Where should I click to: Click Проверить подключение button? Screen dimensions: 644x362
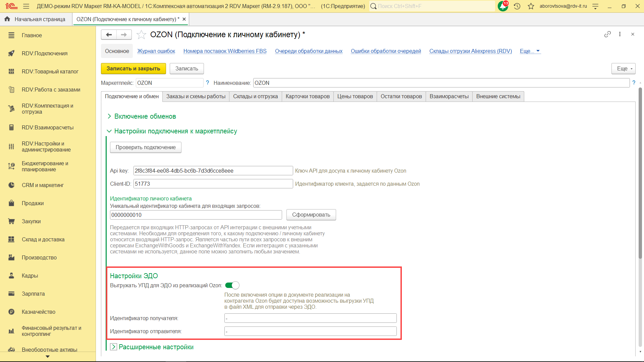coord(146,147)
